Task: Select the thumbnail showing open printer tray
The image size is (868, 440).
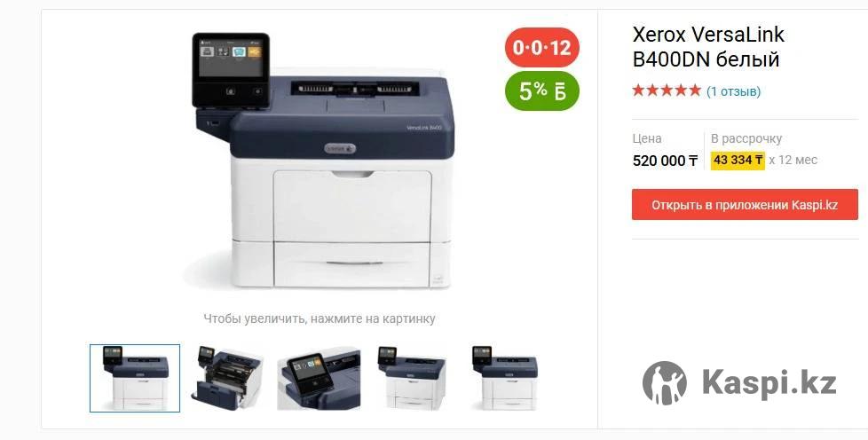Action: pos(227,378)
